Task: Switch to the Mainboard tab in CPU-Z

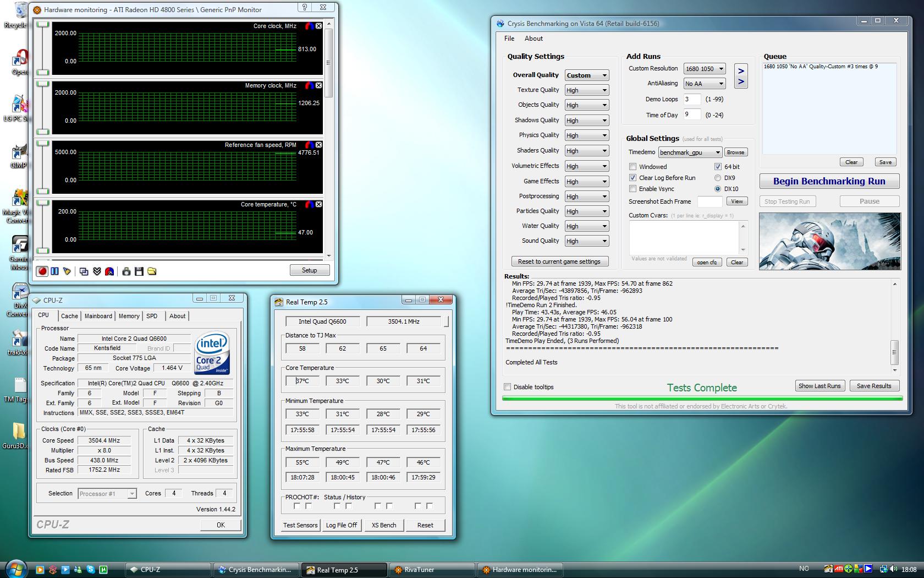Action: (98, 316)
